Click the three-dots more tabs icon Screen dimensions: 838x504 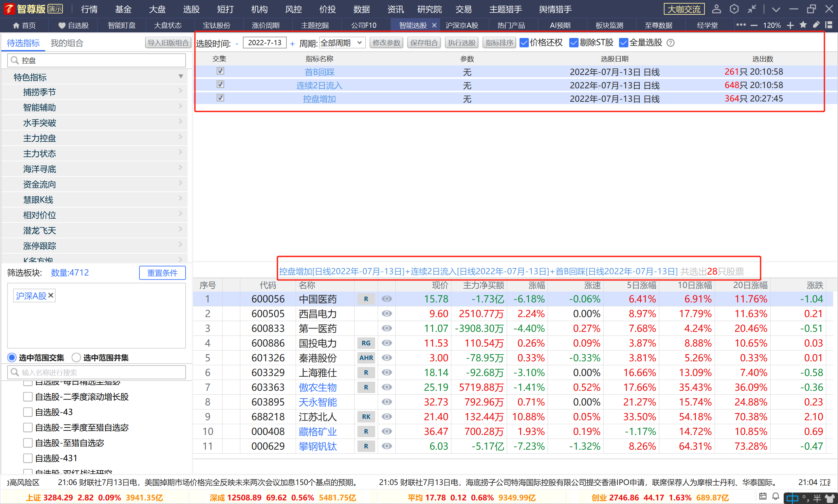[x=741, y=25]
